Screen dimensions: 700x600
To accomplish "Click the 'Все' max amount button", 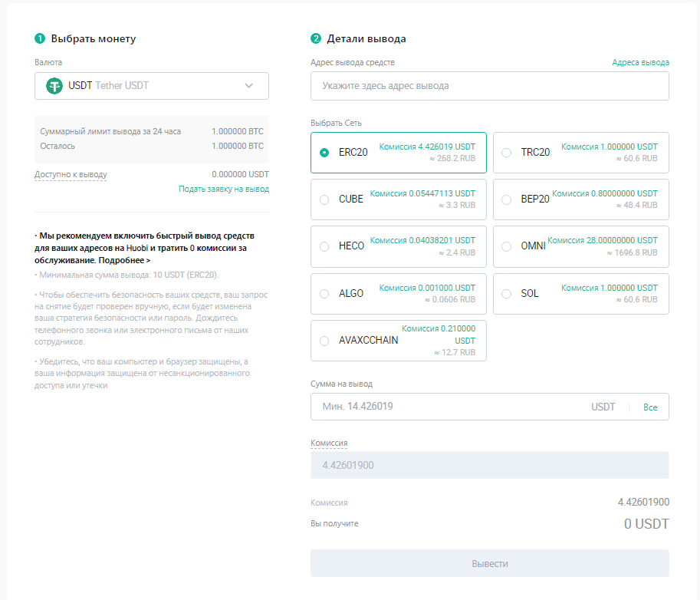I will coord(650,407).
